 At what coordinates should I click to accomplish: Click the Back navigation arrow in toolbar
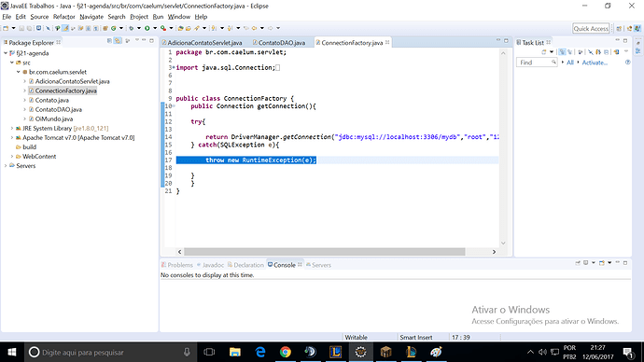pos(254,28)
